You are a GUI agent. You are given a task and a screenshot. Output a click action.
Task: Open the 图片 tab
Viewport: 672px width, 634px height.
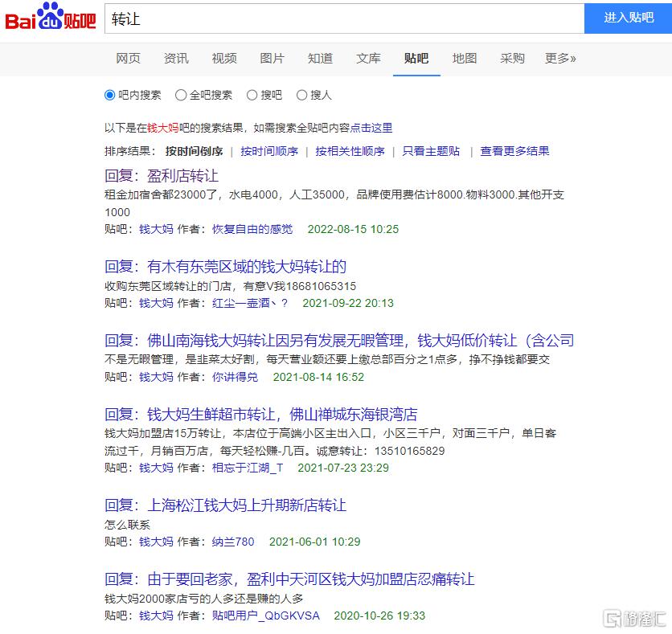(x=272, y=59)
